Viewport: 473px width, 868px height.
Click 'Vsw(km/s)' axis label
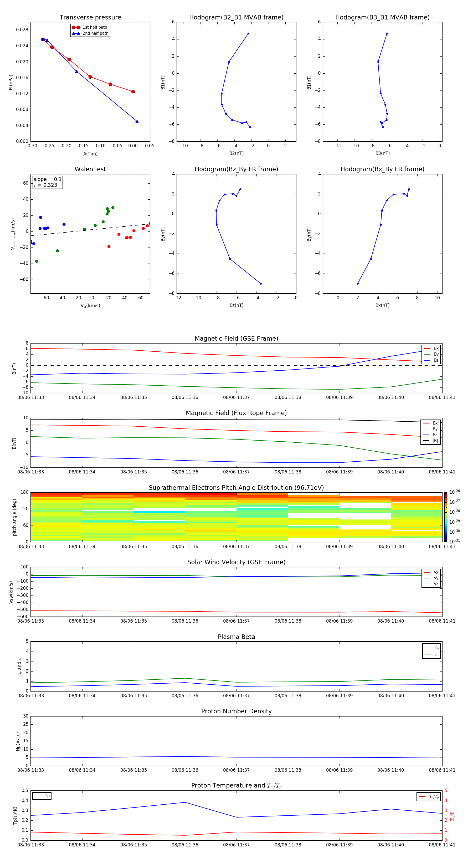(11, 592)
